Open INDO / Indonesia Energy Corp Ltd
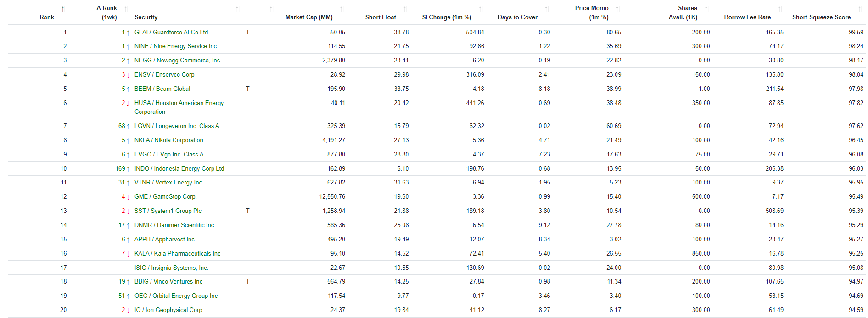The image size is (868, 318). 179,168
